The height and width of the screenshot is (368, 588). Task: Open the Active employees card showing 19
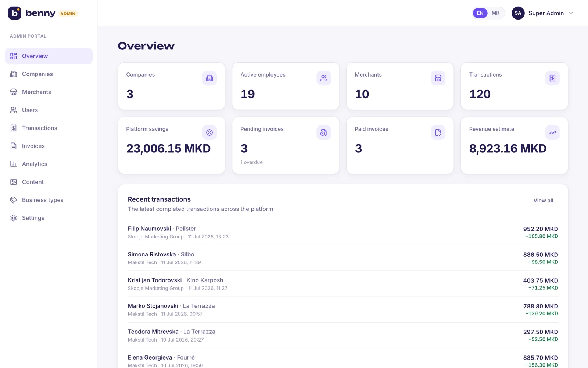point(286,86)
